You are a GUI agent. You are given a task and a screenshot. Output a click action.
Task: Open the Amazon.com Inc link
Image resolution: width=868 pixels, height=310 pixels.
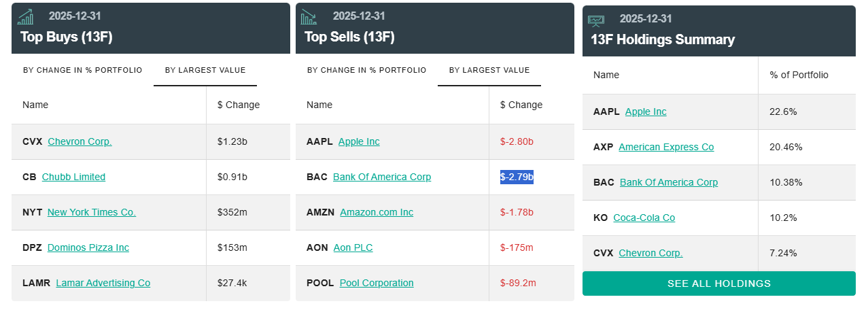coord(377,212)
